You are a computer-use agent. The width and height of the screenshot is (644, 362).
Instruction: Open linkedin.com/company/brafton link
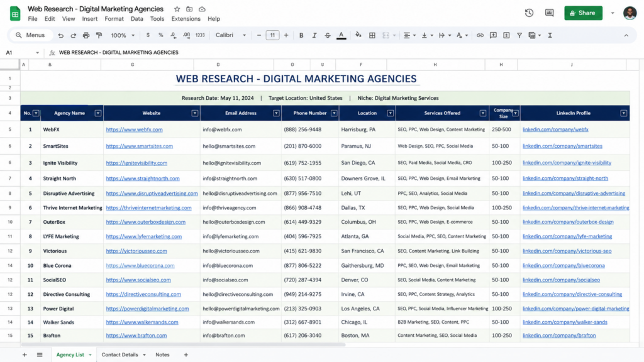tap(559, 336)
